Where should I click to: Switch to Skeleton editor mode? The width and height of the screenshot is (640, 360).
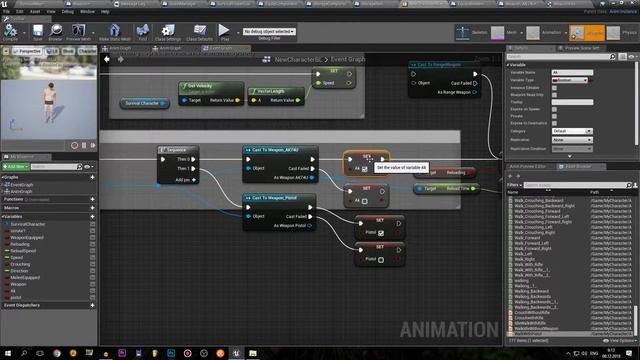click(x=472, y=33)
